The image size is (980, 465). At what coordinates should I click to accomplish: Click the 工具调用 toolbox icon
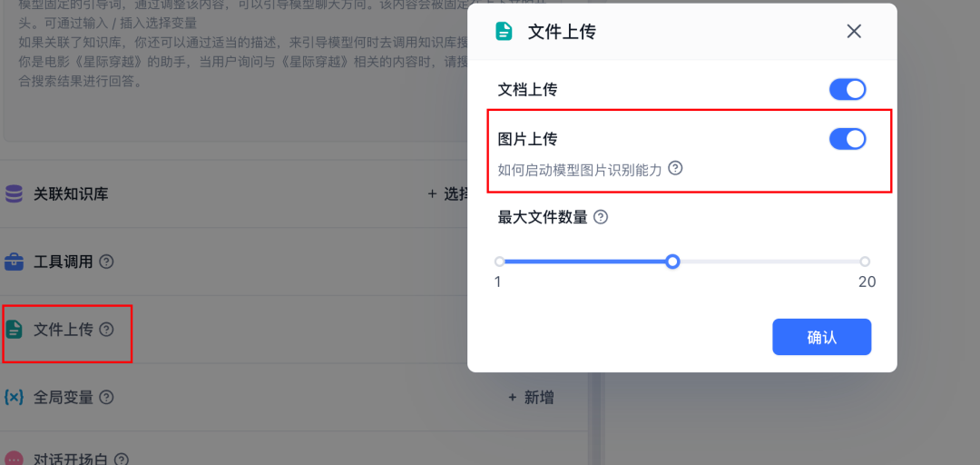click(x=14, y=262)
